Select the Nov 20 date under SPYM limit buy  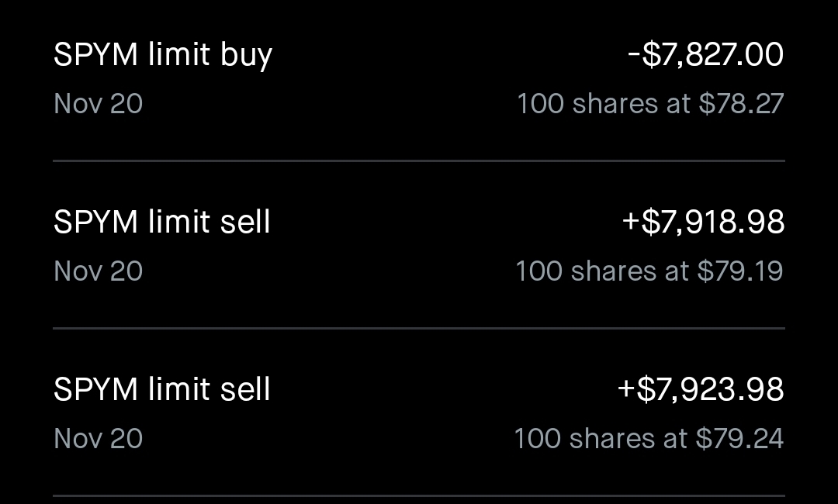click(99, 104)
